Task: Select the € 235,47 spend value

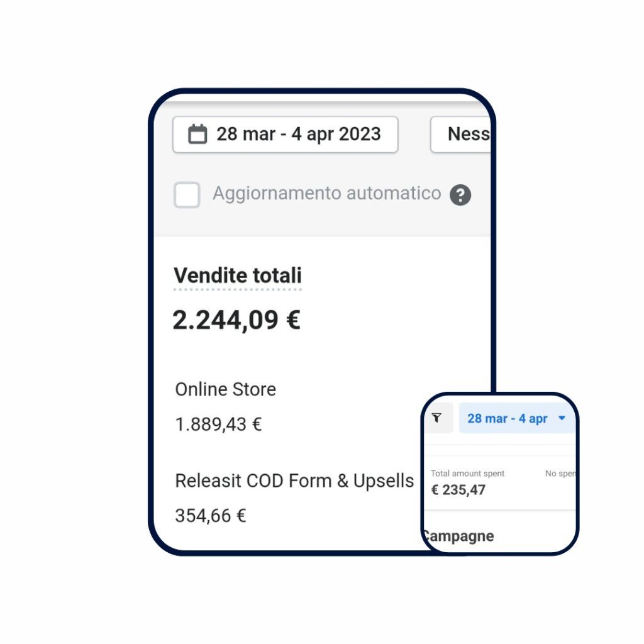Action: pyautogui.click(x=458, y=490)
